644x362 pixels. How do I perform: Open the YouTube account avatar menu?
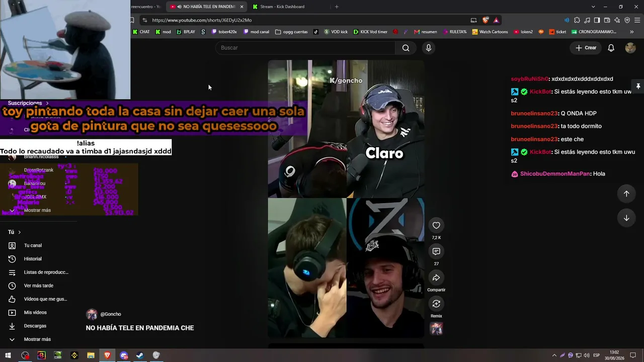630,48
